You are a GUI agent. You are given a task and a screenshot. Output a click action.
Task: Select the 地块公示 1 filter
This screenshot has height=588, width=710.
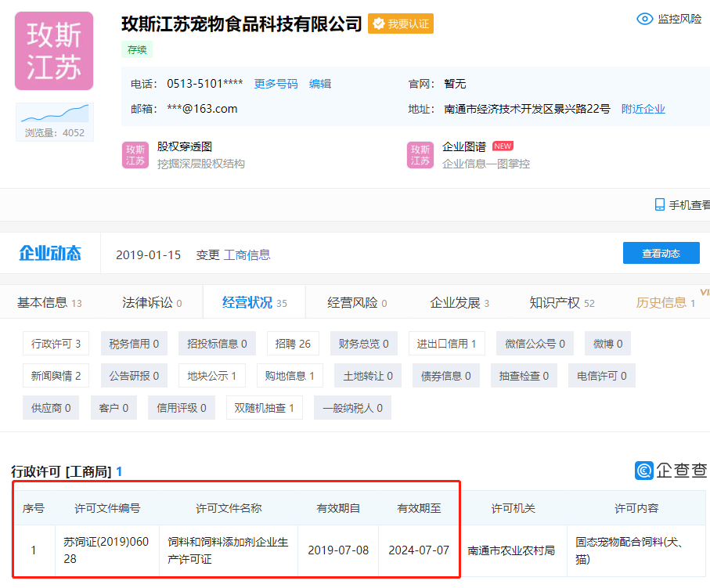212,376
